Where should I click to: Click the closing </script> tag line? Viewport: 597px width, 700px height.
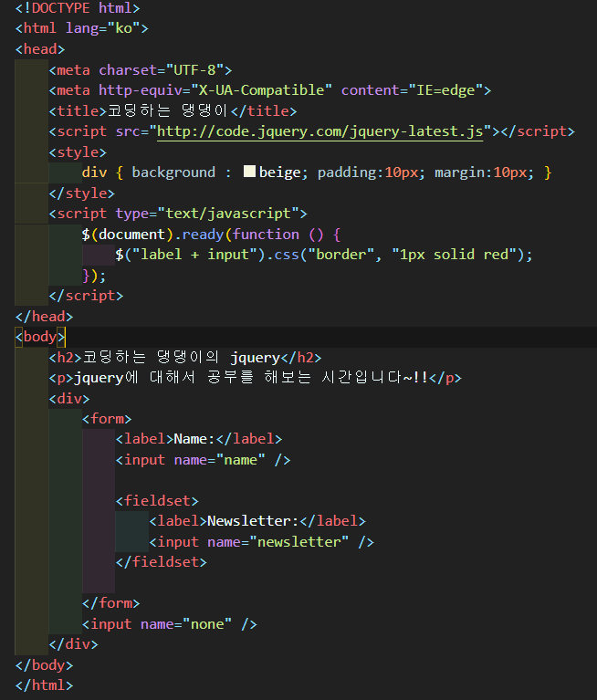[86, 296]
